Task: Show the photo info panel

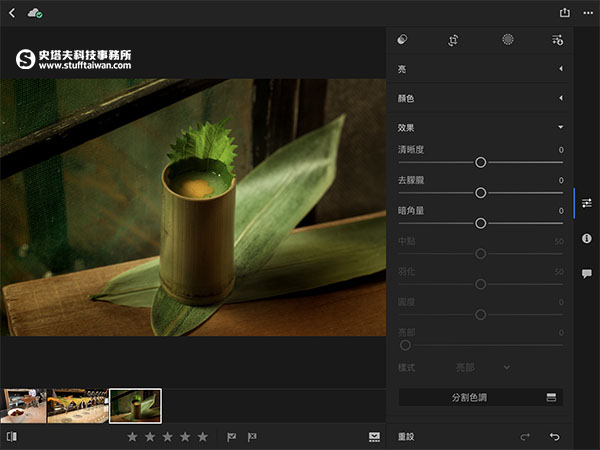Action: click(x=587, y=239)
